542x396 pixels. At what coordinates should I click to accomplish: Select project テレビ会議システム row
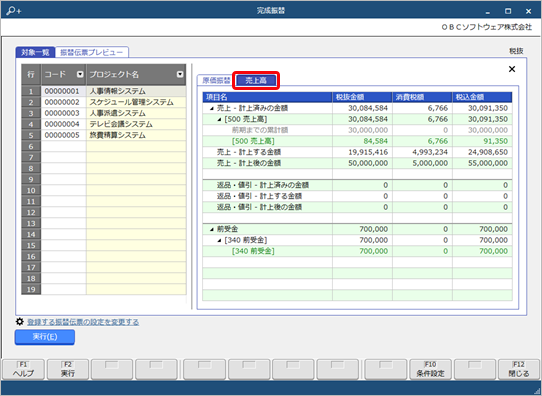tap(136, 124)
